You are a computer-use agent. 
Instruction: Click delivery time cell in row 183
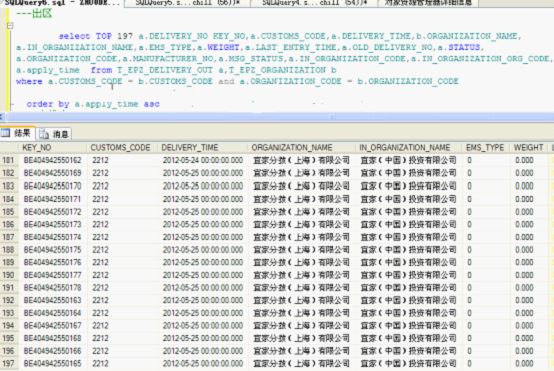[x=202, y=186]
